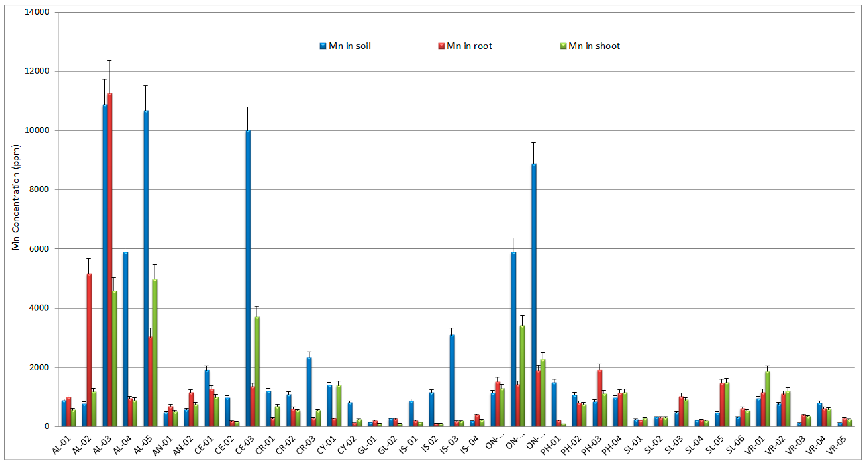The width and height of the screenshot is (868, 467).
Task: Click the 10000 y-axis tick label
Action: pyautogui.click(x=37, y=131)
